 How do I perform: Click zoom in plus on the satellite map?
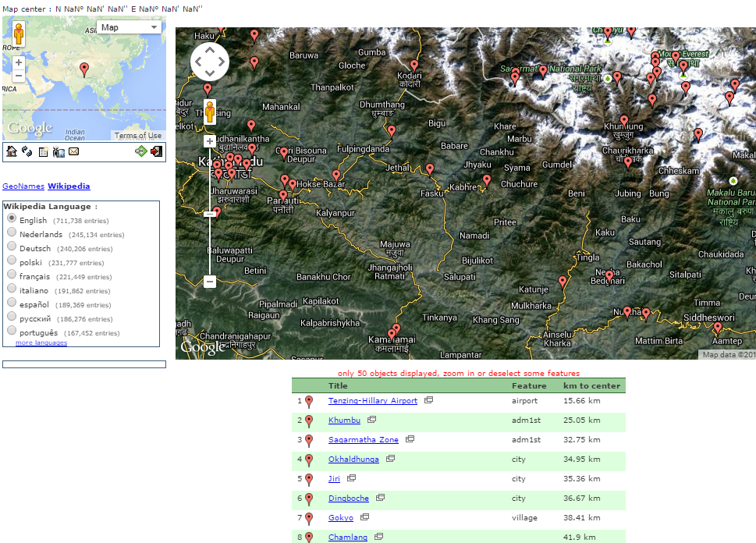pos(210,141)
